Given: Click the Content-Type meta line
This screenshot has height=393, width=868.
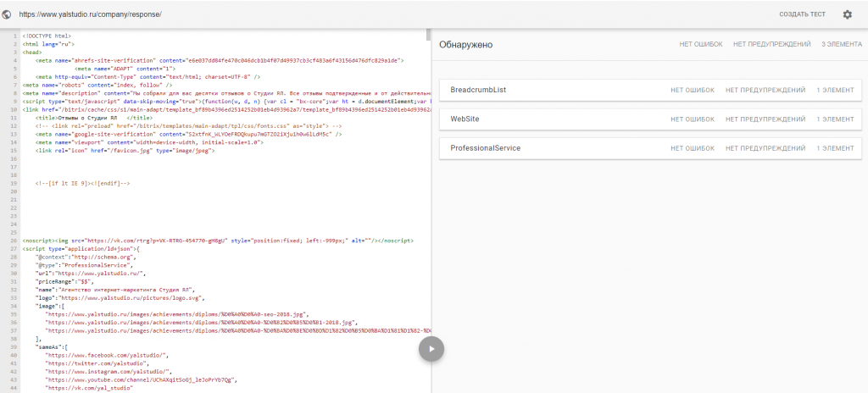Looking at the screenshot, I should click(x=147, y=77).
